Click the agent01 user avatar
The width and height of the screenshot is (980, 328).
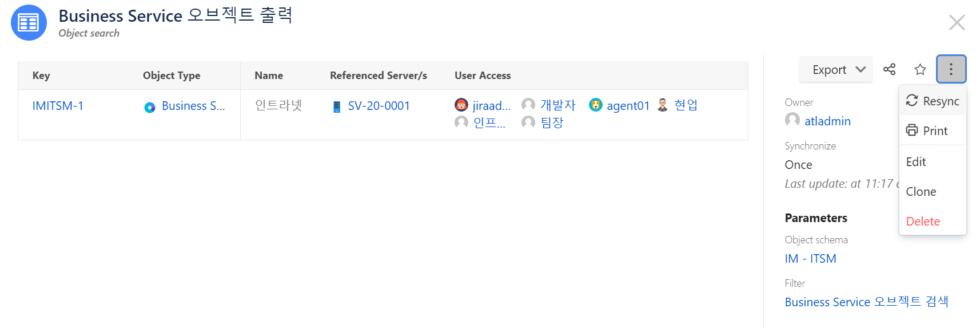[x=596, y=105]
